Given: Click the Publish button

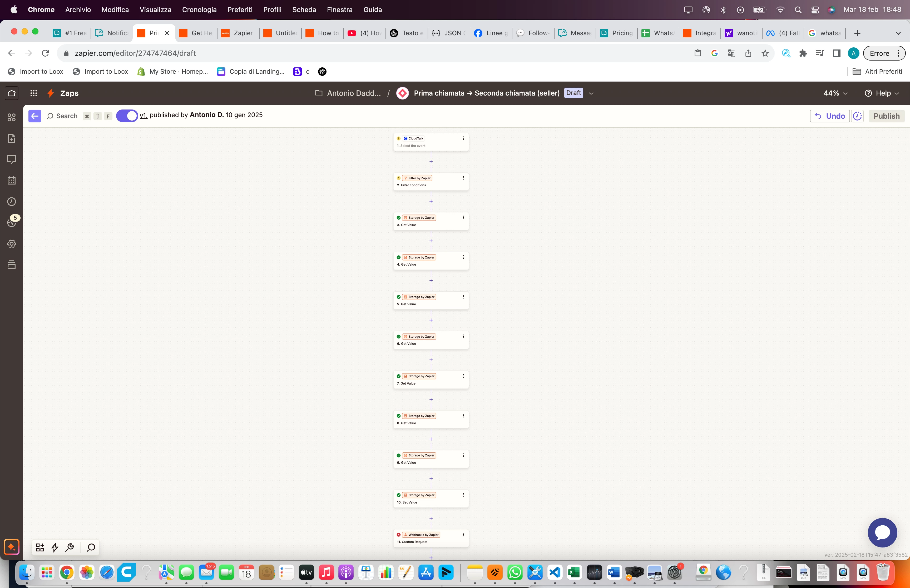Looking at the screenshot, I should [886, 116].
